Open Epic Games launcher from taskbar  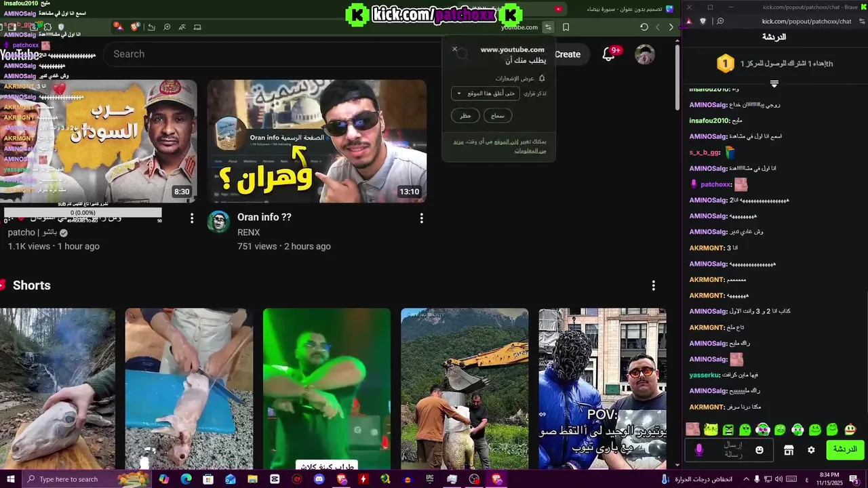(x=430, y=479)
